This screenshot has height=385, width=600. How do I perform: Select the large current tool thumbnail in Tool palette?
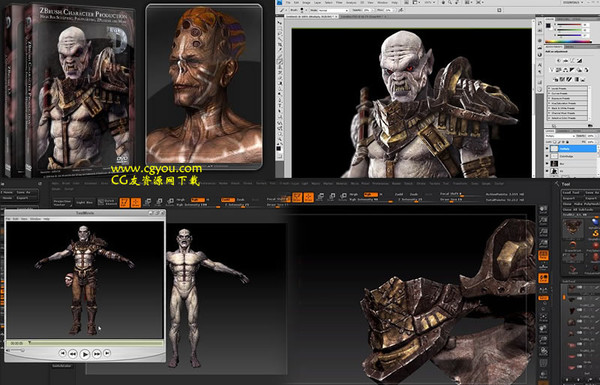point(573,229)
